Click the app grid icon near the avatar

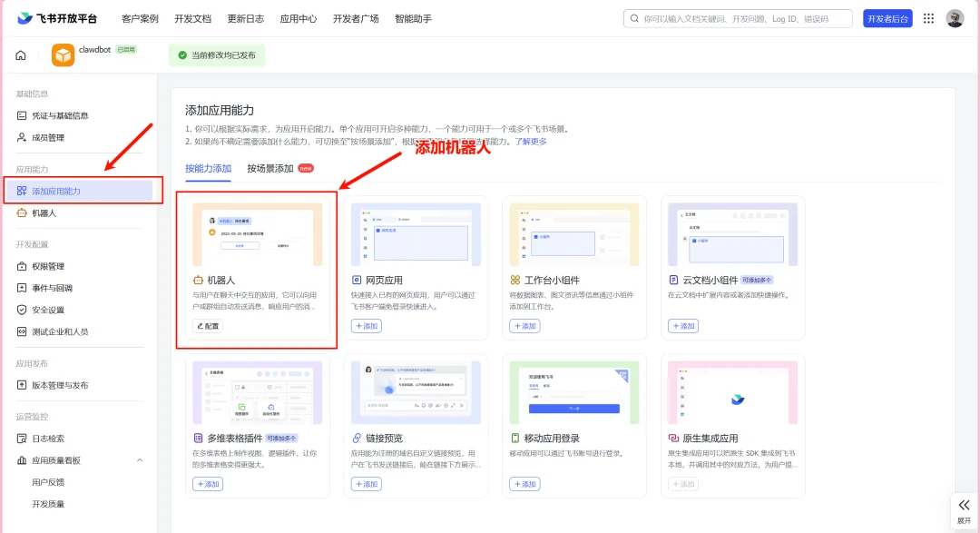point(927,17)
